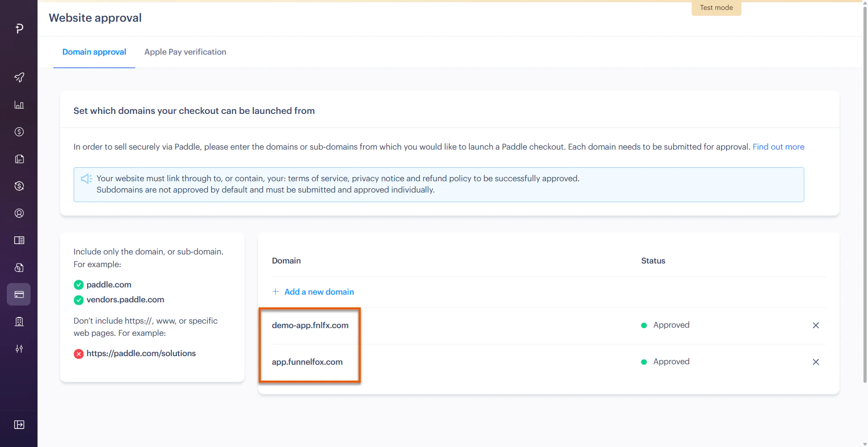
Task: Open the rocket Get started icon
Action: tap(19, 77)
